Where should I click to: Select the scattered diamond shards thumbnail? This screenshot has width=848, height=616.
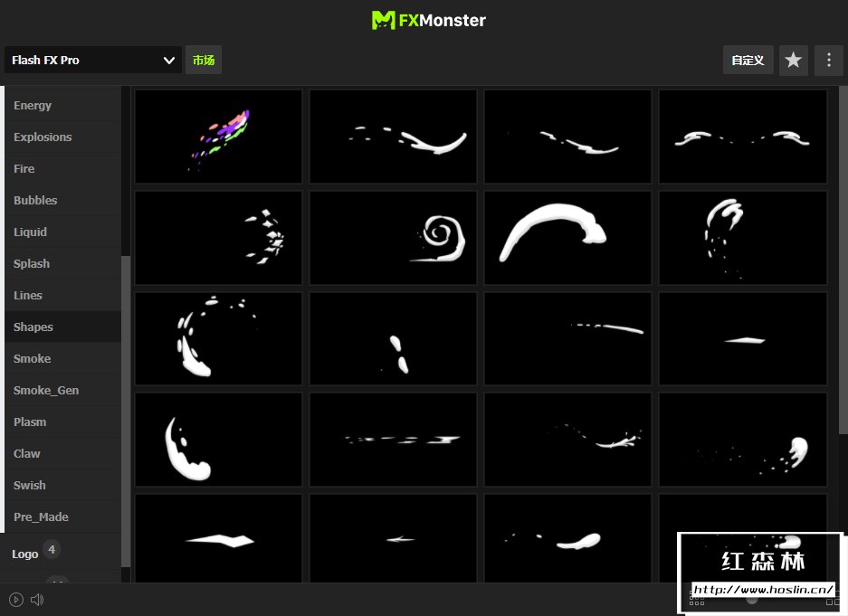coord(218,238)
